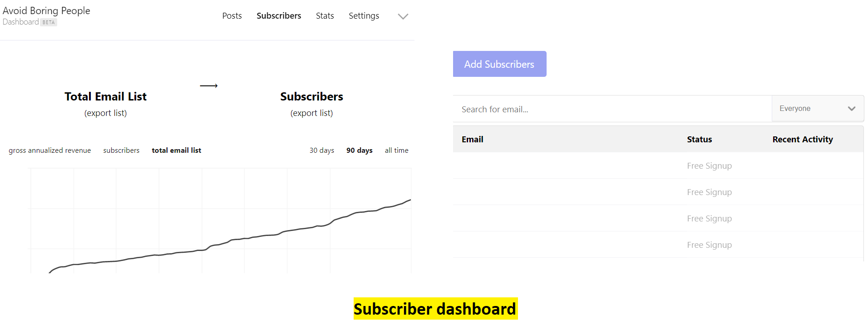Set chart range to 90 days

[x=360, y=150]
